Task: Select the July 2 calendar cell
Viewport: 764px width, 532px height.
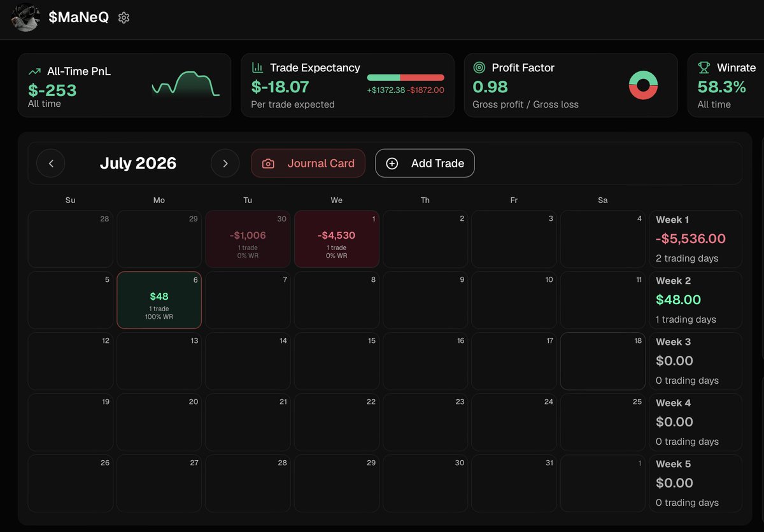Action: tap(425, 239)
